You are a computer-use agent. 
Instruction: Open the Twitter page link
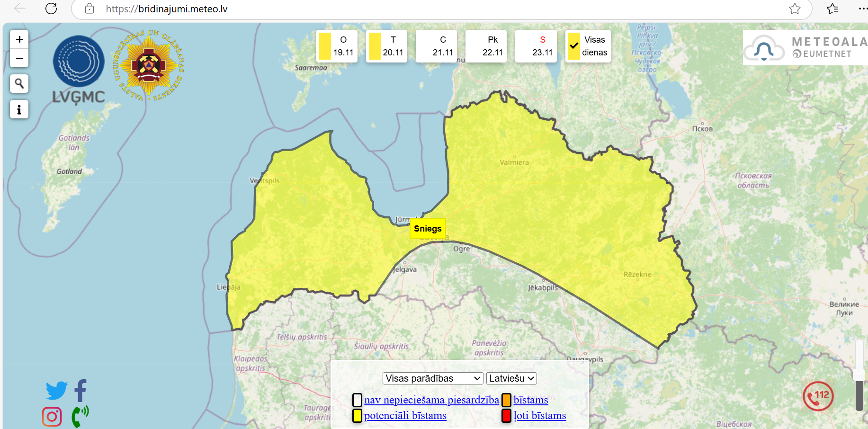56,390
